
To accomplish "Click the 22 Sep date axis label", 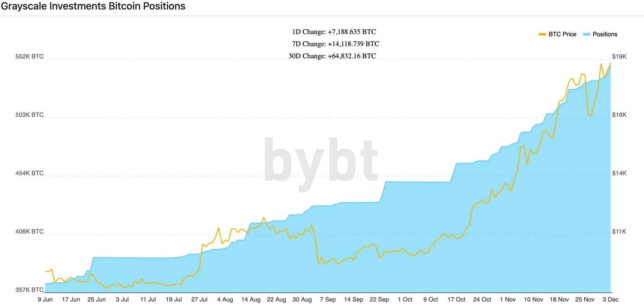I will coord(379,299).
